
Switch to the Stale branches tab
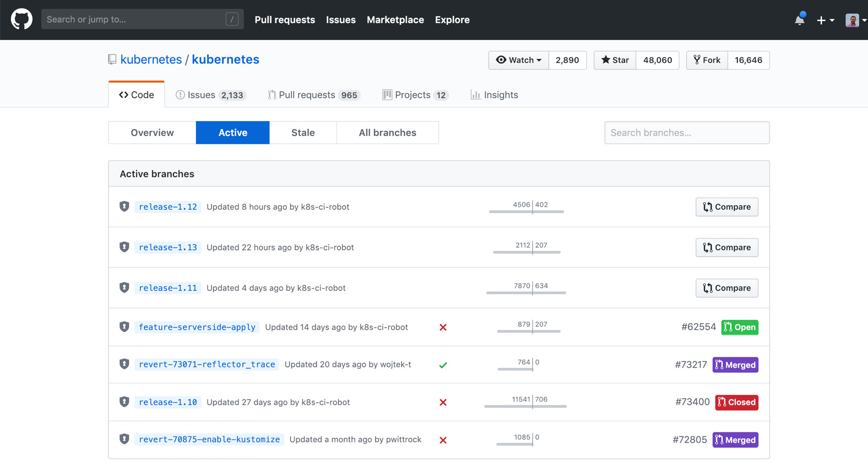click(x=303, y=133)
